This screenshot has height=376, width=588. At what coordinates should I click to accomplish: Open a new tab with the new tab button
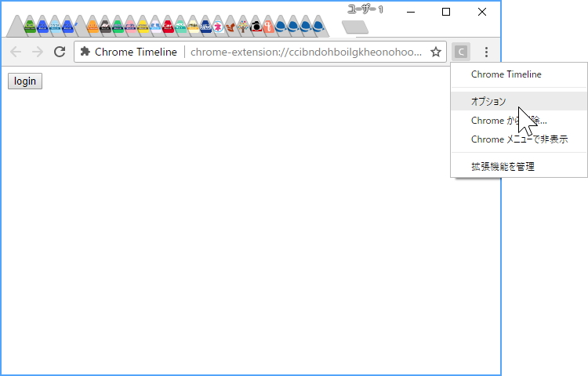(355, 27)
